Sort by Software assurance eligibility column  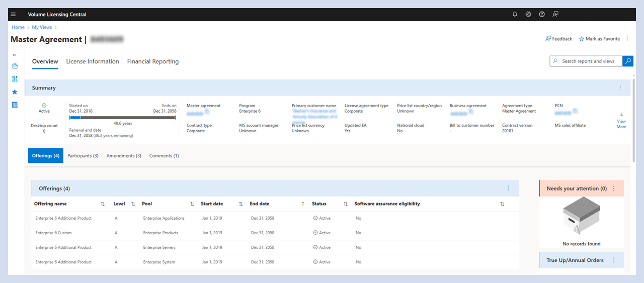502,204
